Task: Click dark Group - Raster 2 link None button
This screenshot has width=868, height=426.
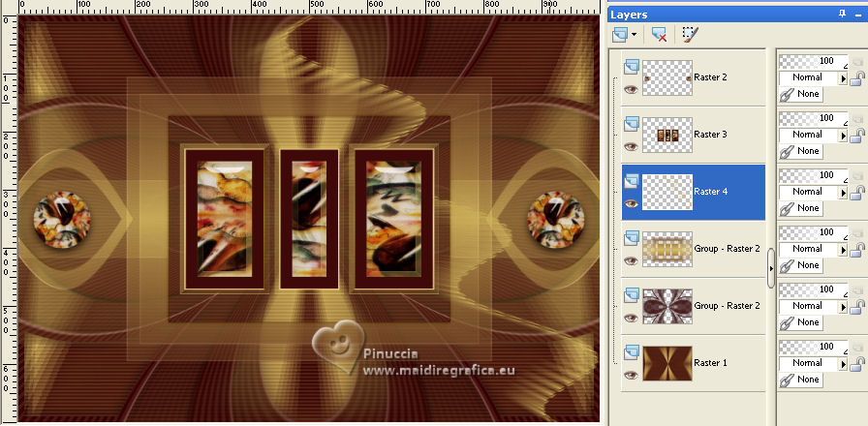Action: tap(800, 322)
